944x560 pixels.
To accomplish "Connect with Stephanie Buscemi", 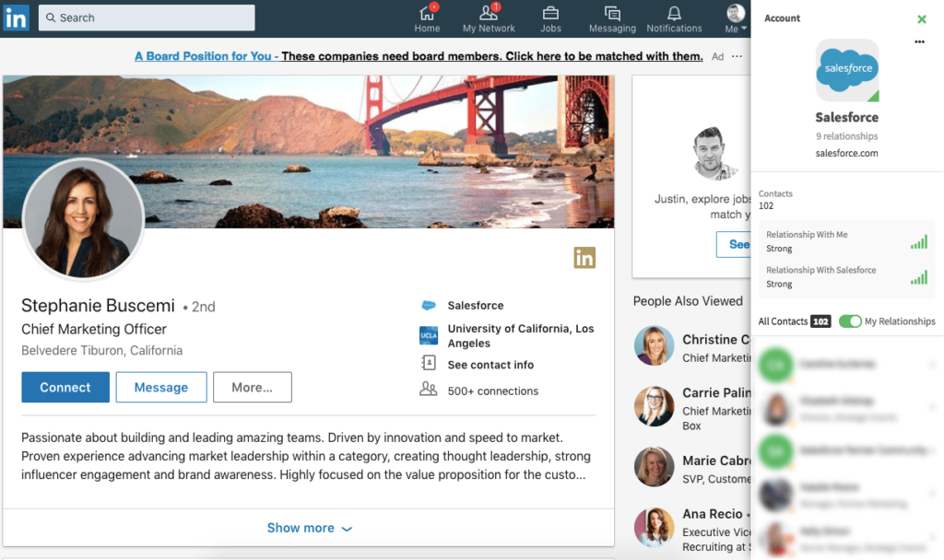I will [65, 387].
